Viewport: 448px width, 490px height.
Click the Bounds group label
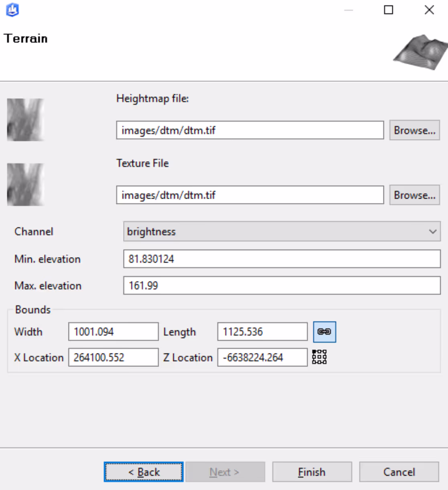point(33,309)
